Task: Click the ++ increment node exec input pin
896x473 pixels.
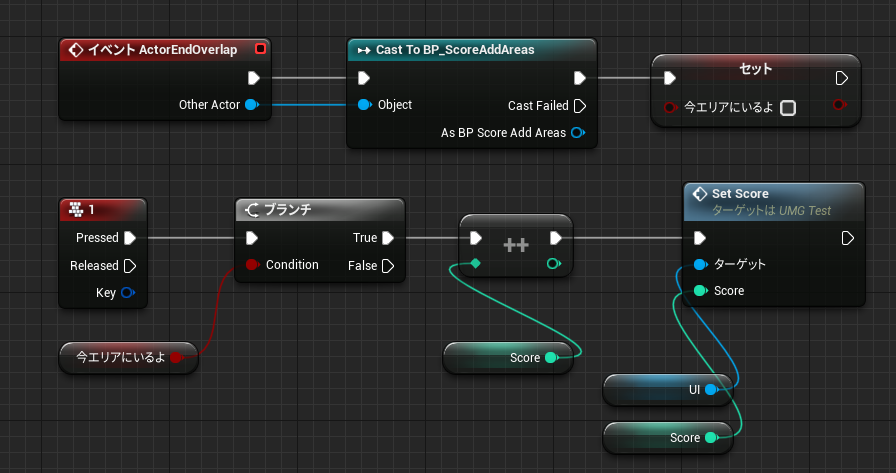Action: click(476, 238)
